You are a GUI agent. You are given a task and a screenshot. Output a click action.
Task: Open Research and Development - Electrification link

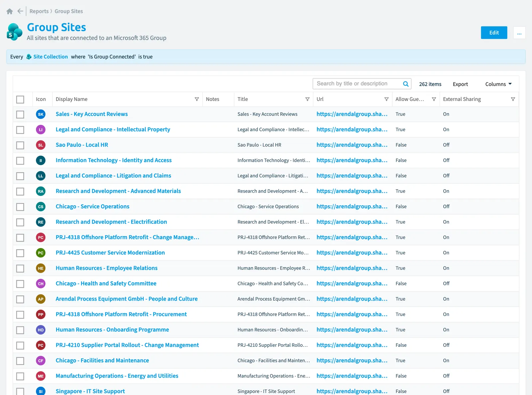[111, 222]
